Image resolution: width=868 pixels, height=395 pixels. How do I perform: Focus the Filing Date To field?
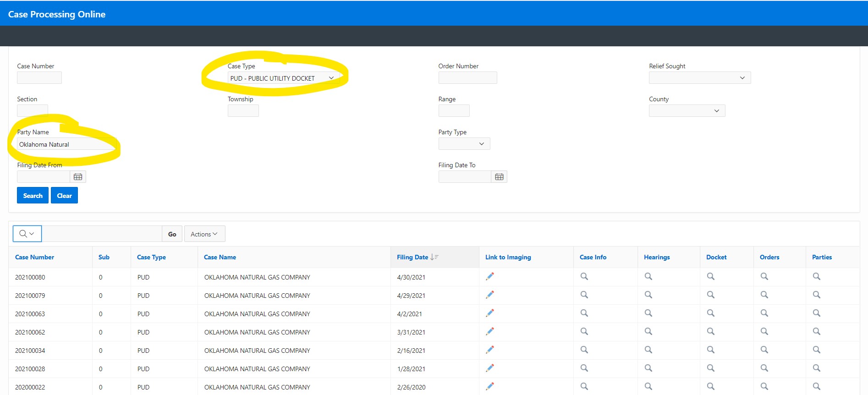pyautogui.click(x=465, y=177)
